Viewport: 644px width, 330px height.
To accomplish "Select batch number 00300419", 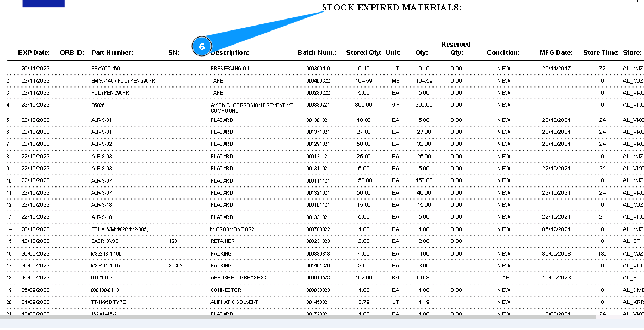I will click(x=318, y=69).
